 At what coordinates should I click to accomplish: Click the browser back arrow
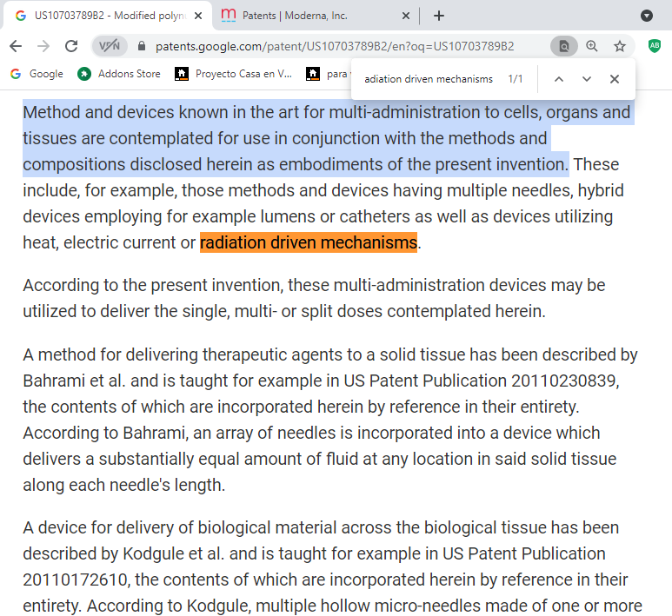16,46
